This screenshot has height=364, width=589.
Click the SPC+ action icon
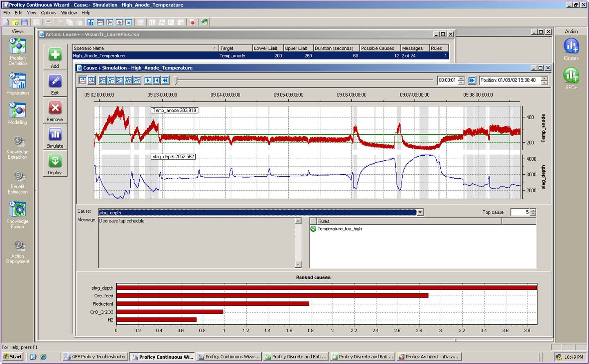tap(571, 78)
